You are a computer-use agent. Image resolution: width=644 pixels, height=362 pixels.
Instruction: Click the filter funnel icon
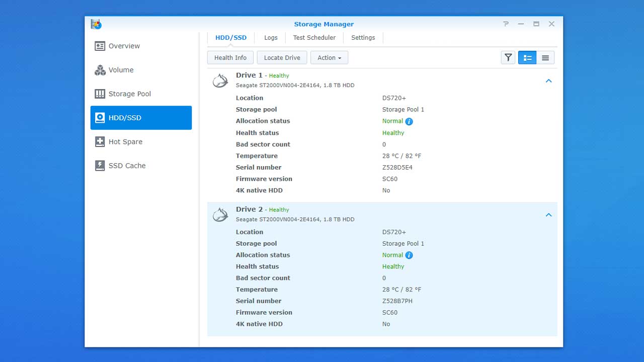tap(508, 57)
